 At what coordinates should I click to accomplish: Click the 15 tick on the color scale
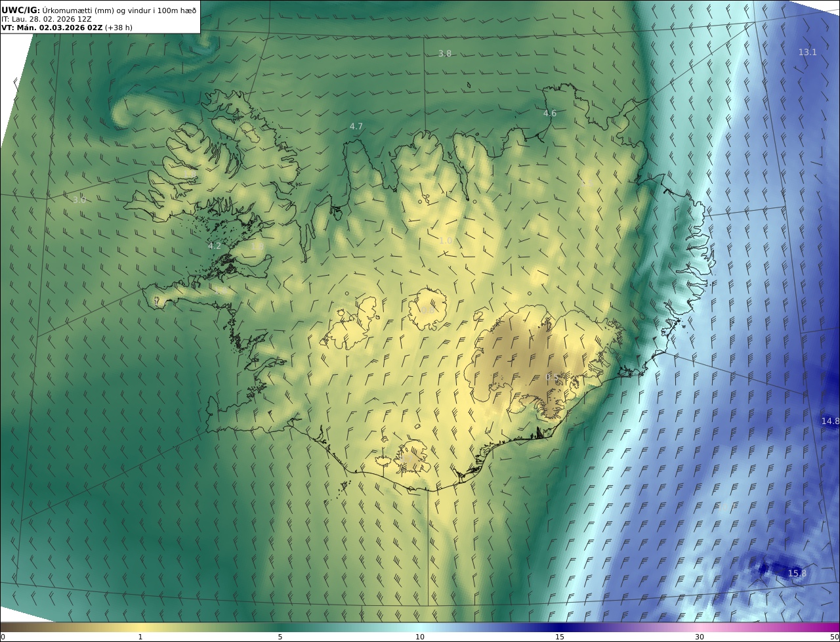[560, 637]
